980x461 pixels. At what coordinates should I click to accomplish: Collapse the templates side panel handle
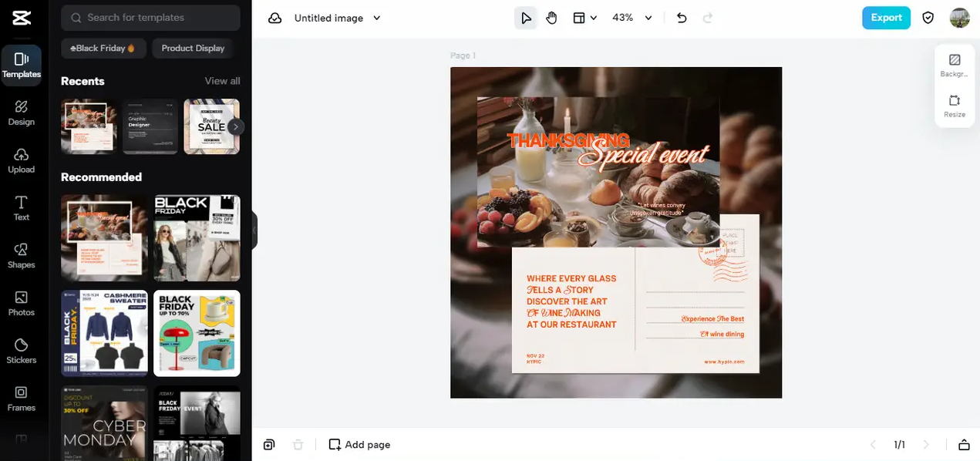(254, 230)
